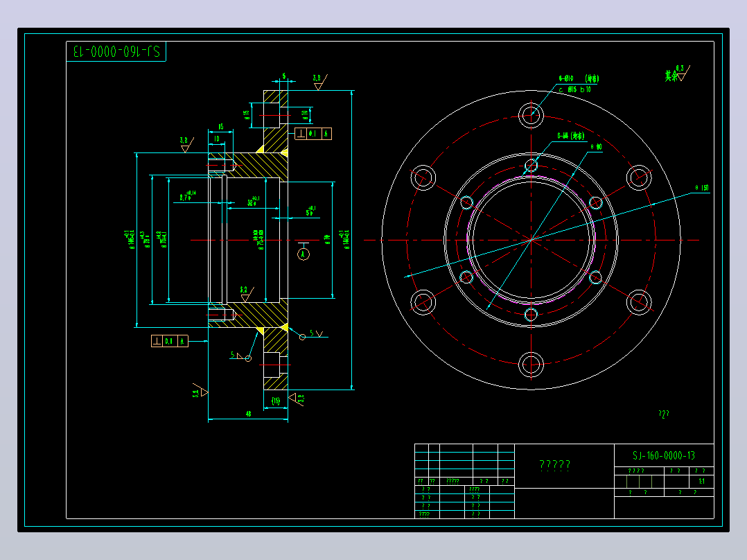Select the upper orange perpendicularity tolerance frame
Image resolution: width=747 pixels, height=560 pixels.
[x=313, y=134]
